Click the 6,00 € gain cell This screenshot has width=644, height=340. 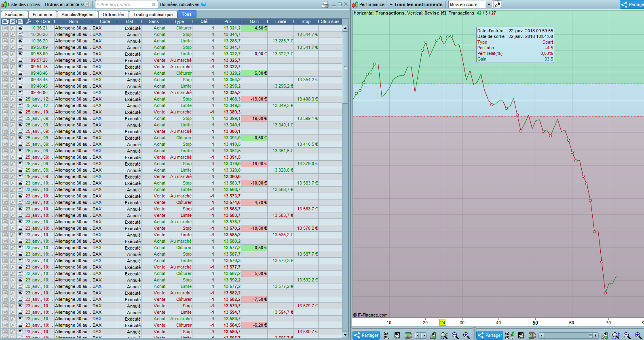click(254, 73)
